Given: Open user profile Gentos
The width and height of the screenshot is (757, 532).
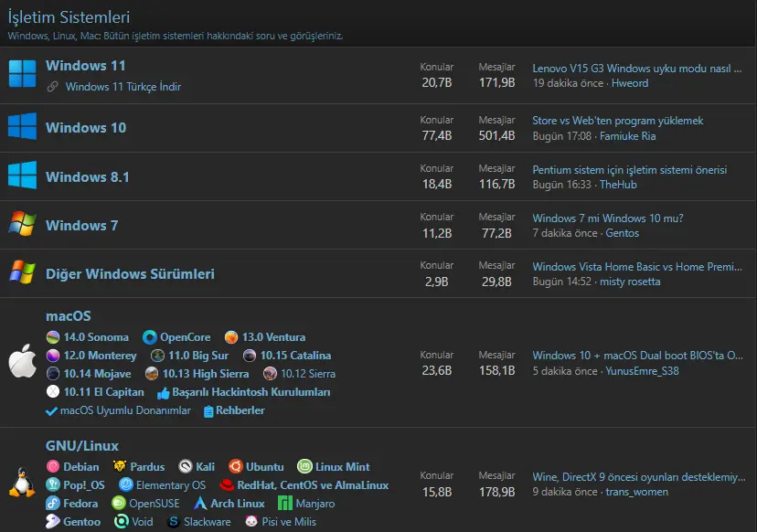Looking at the screenshot, I should pos(622,233).
